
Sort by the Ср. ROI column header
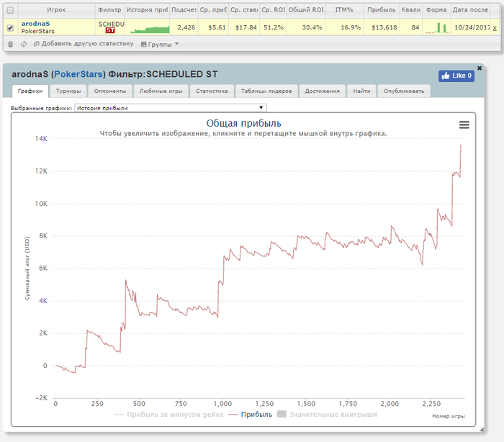(x=273, y=10)
